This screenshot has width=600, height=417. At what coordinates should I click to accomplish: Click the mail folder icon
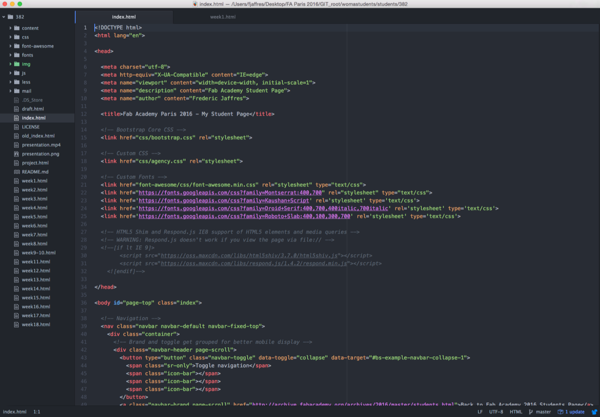point(17,91)
